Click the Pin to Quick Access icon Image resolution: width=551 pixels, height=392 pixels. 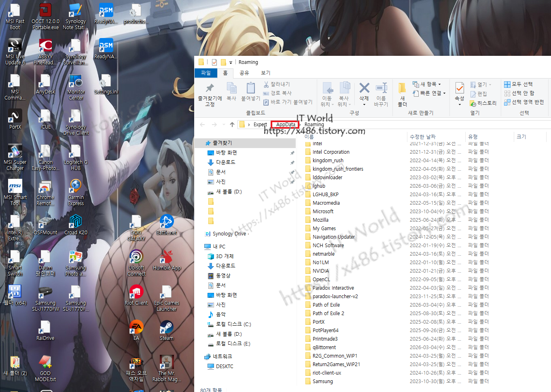point(210,88)
